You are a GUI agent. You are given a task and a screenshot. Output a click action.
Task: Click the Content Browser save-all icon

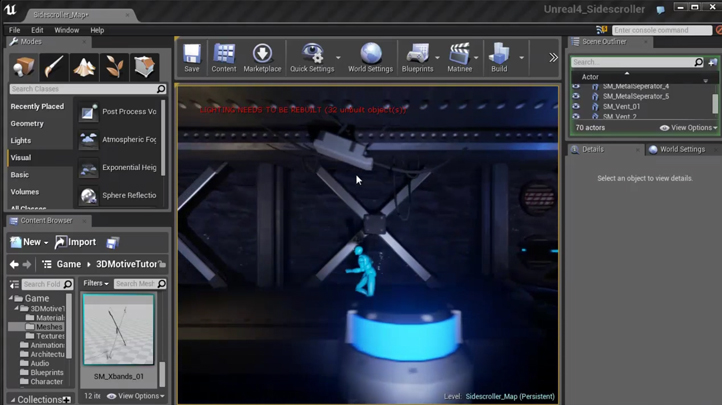point(112,243)
